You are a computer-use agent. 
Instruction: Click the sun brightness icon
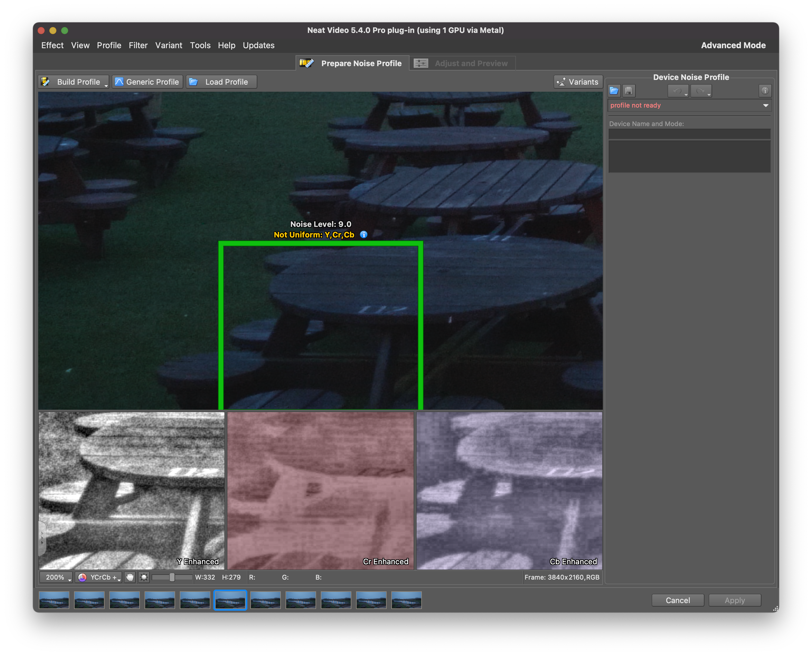click(x=144, y=577)
